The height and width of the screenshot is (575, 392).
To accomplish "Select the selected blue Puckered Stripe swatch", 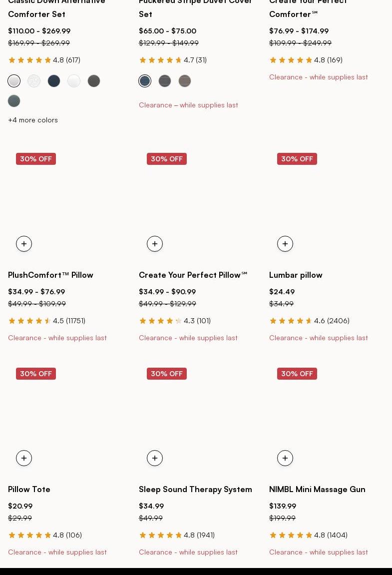I will pos(145,81).
